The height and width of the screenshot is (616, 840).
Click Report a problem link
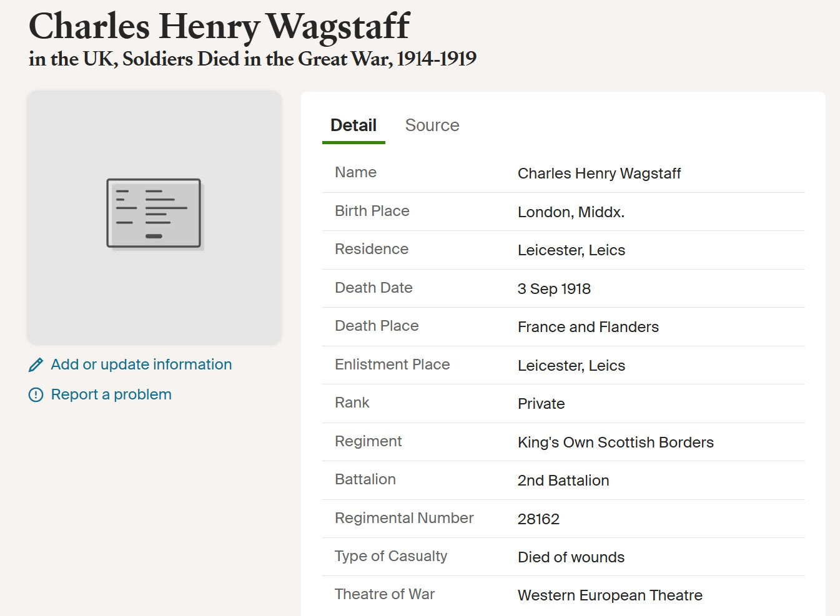coord(111,394)
